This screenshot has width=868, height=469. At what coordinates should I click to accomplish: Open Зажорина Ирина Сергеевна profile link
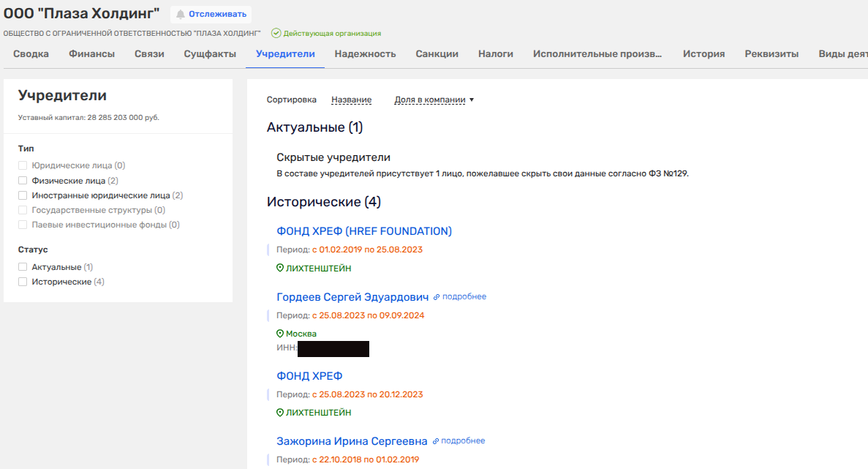click(x=352, y=441)
